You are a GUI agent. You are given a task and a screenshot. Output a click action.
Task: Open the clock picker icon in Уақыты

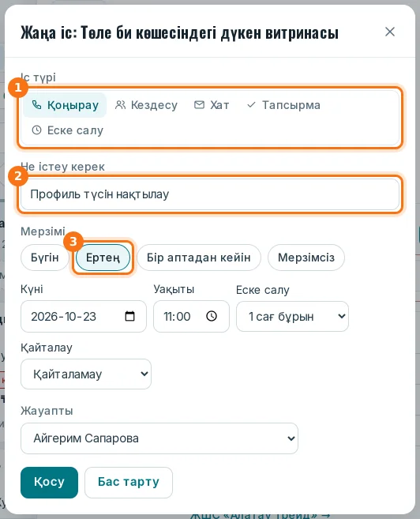(212, 316)
